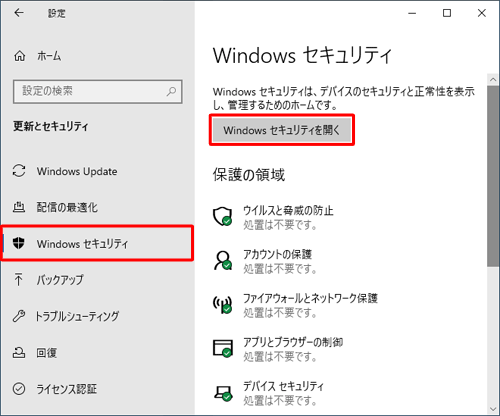Focus the 設定の検索 search field

(x=98, y=91)
